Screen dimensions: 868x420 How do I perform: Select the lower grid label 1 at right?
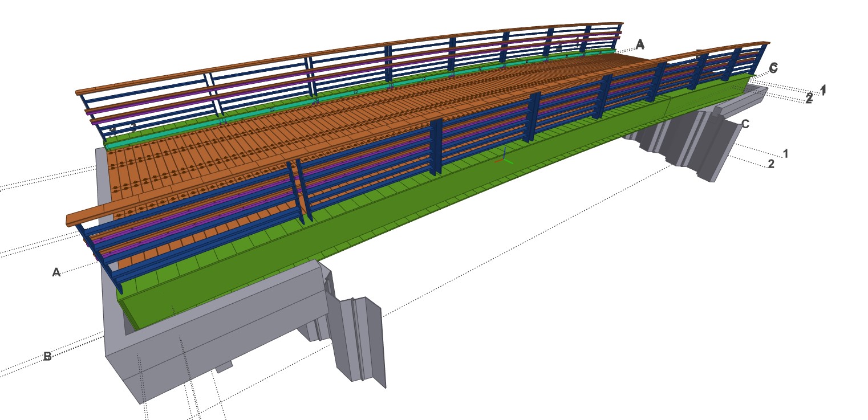click(785, 153)
